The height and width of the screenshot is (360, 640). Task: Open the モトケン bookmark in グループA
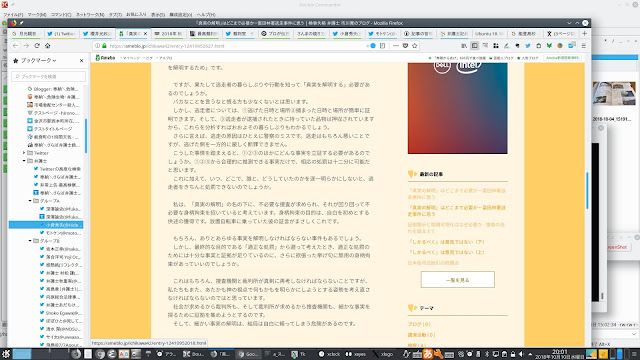pyautogui.click(x=60, y=233)
